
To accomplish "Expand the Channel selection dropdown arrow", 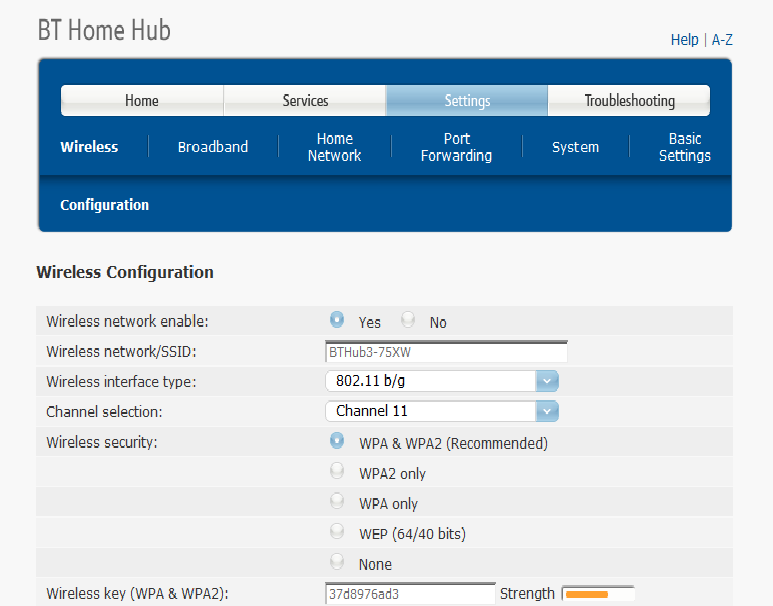I will click(x=547, y=411).
